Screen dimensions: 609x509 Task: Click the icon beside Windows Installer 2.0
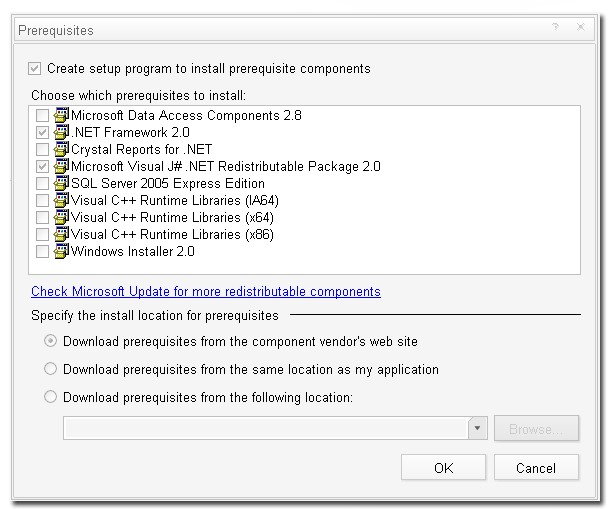pyautogui.click(x=61, y=251)
